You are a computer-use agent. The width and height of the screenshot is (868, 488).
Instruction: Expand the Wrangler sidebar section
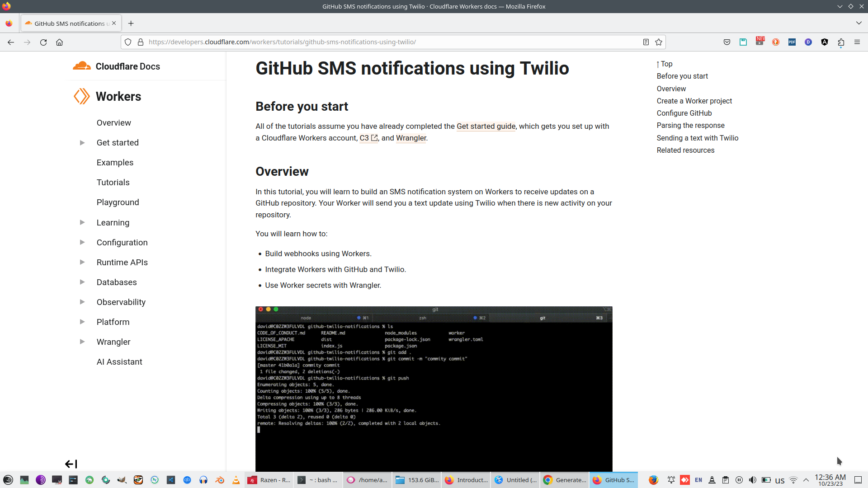pos(82,342)
